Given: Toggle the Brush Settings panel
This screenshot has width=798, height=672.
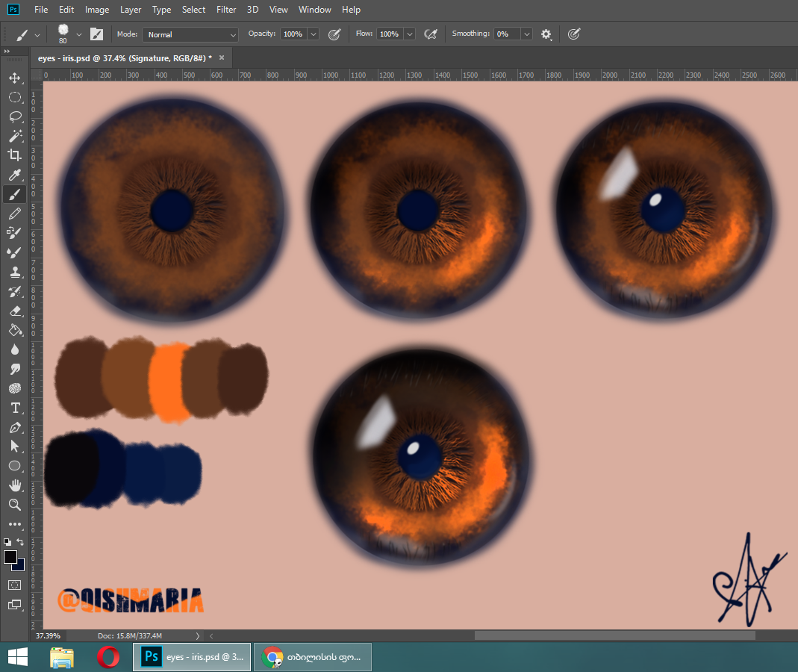Looking at the screenshot, I should [96, 34].
